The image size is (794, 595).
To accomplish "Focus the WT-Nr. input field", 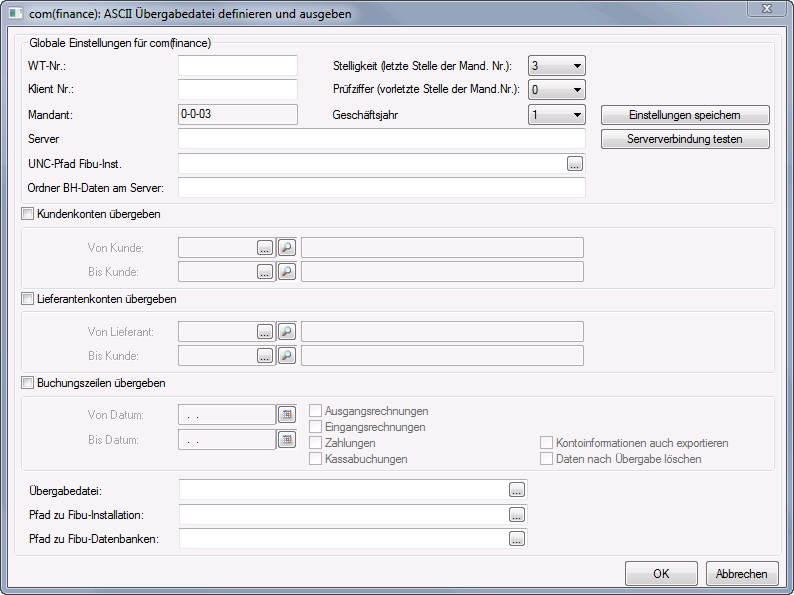I will tap(238, 66).
